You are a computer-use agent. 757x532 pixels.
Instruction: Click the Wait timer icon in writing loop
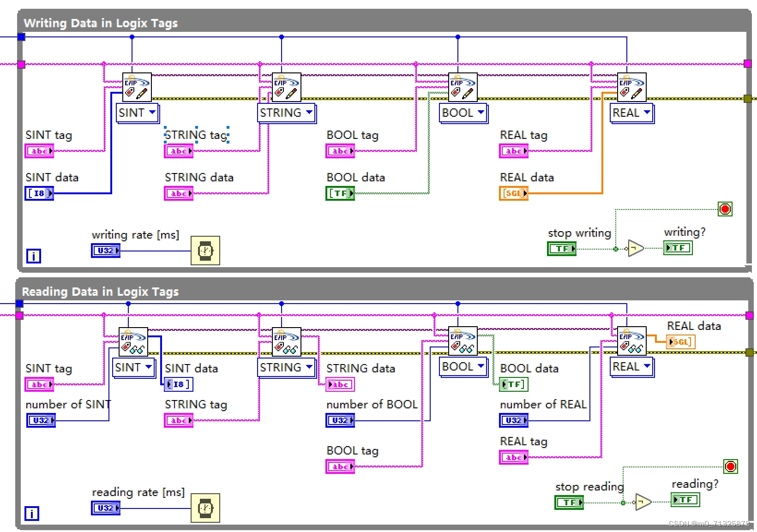205,251
